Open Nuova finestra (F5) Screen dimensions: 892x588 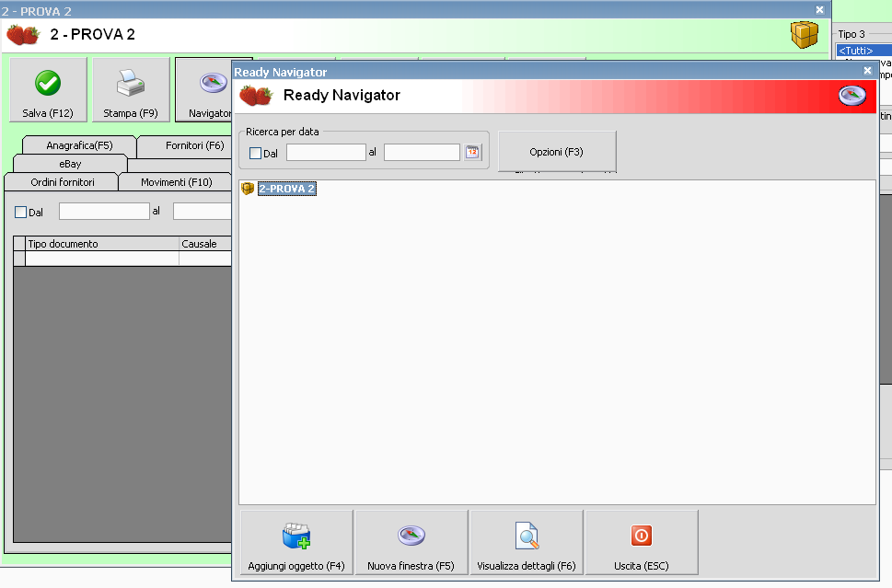[411, 543]
